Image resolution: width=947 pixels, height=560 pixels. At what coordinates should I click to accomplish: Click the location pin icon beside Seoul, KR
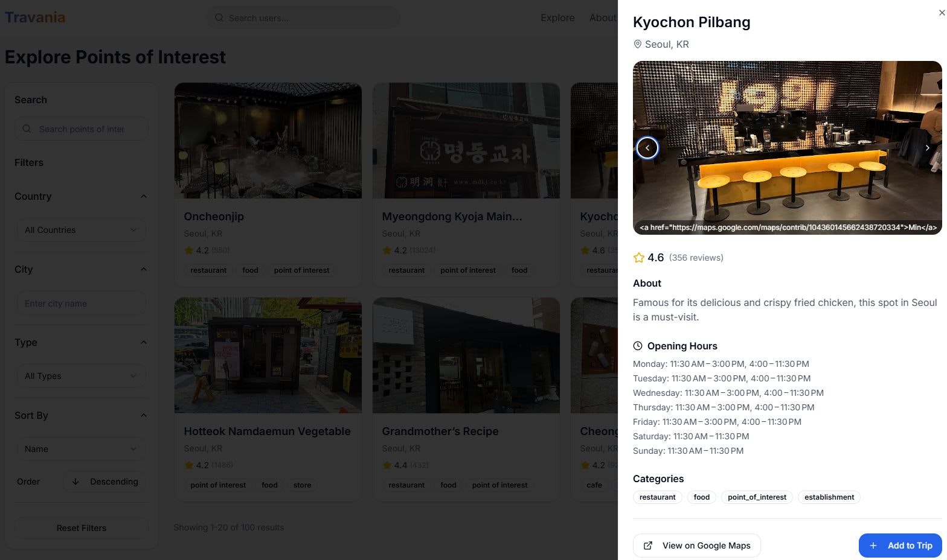[637, 44]
